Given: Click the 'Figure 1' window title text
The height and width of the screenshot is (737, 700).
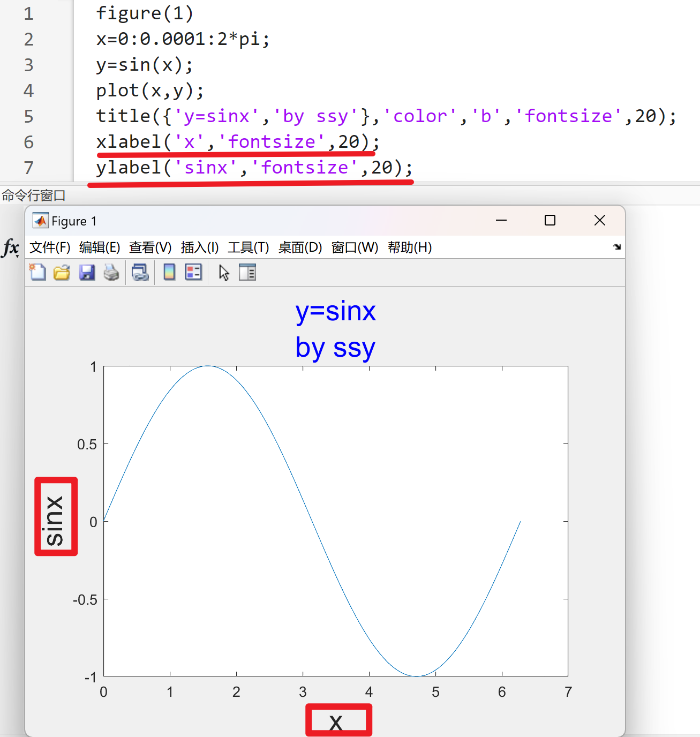Looking at the screenshot, I should click(x=74, y=221).
